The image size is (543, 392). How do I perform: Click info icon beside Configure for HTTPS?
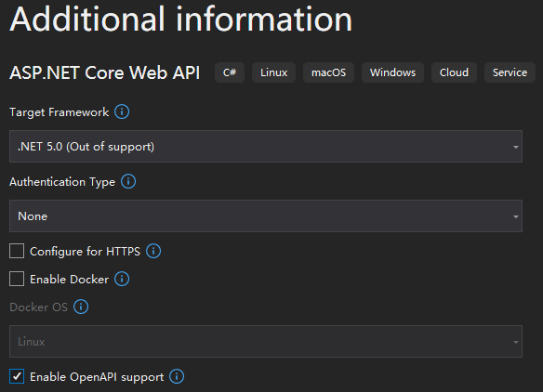(153, 251)
